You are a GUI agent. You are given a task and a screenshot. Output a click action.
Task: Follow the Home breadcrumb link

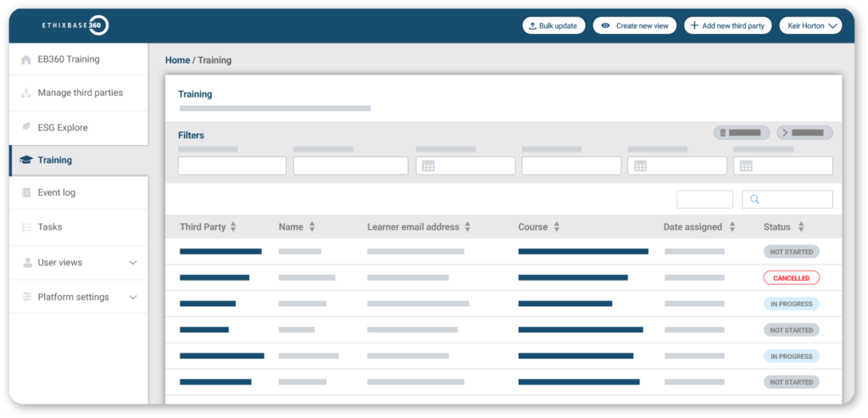pos(177,60)
